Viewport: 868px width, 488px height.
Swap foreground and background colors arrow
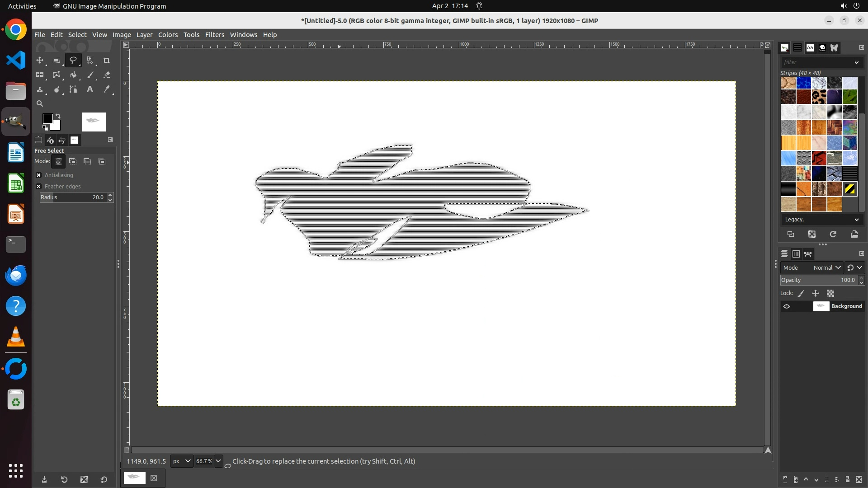[58, 116]
